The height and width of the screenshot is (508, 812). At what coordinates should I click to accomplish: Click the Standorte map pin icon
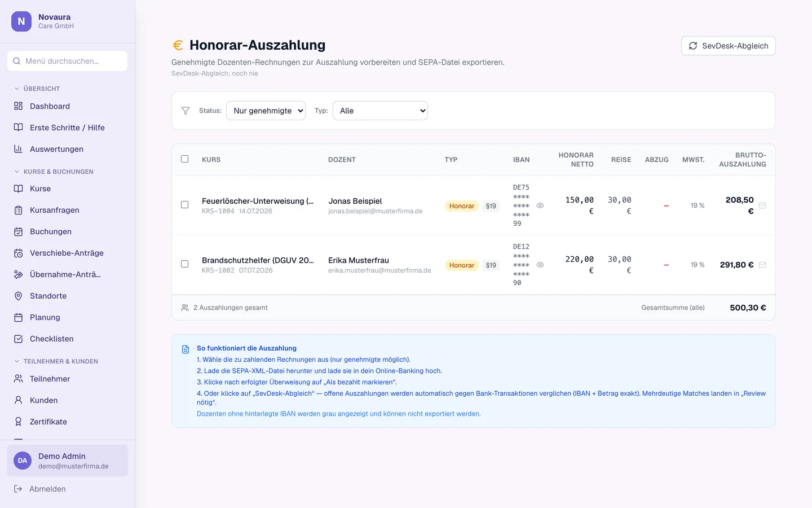coord(18,296)
